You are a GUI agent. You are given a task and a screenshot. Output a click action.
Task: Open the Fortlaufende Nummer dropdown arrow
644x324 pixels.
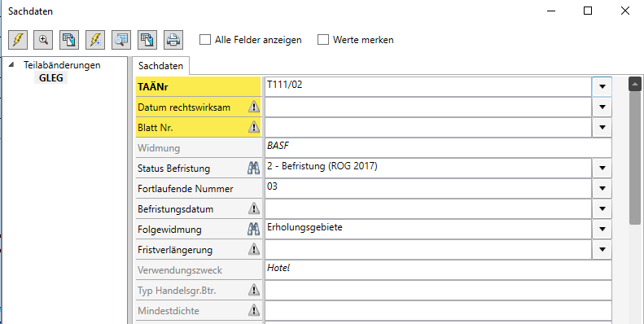[602, 189]
